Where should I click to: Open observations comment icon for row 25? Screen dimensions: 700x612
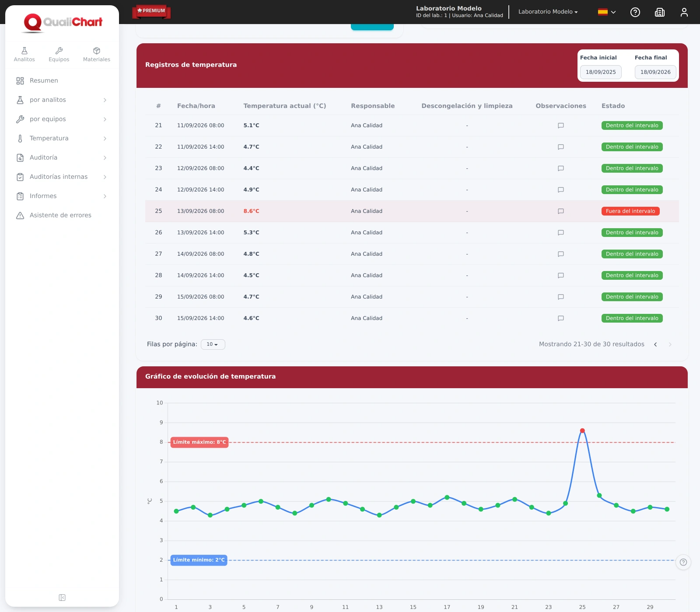click(x=561, y=211)
